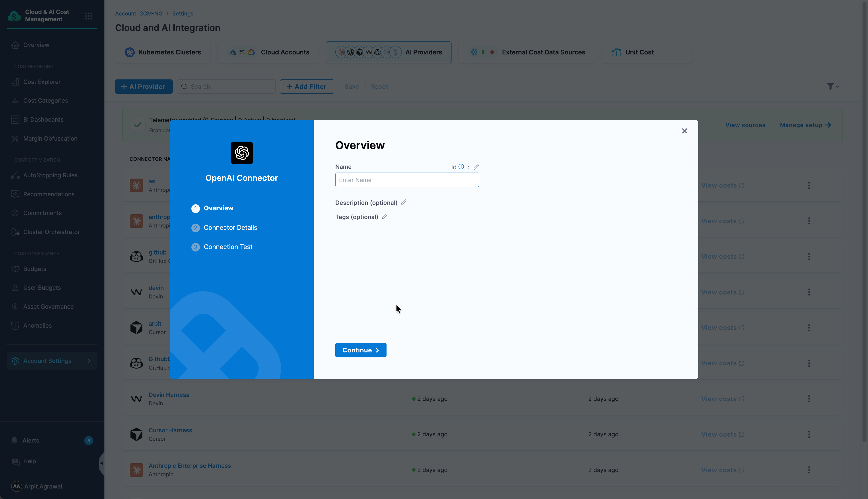Open options menu for arpit connector
This screenshot has height=499, width=868.
coord(809,328)
